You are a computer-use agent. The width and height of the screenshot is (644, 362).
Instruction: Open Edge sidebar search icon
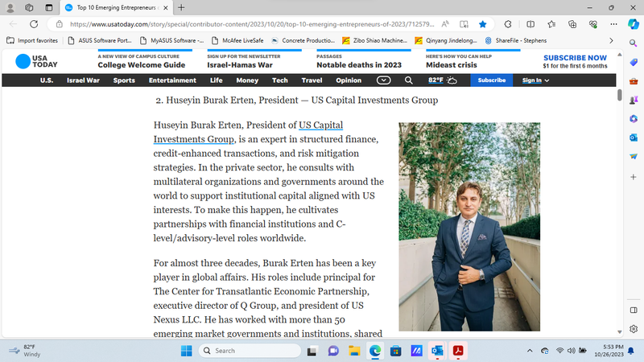point(634,43)
